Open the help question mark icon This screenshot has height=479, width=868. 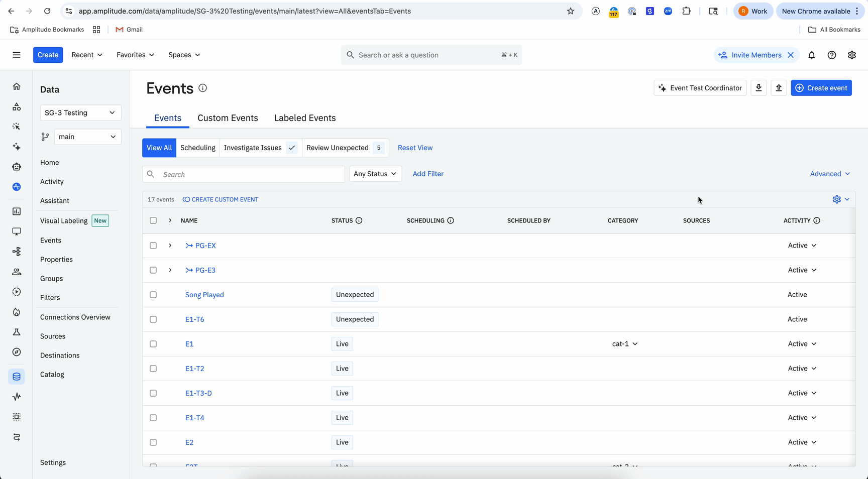point(832,55)
